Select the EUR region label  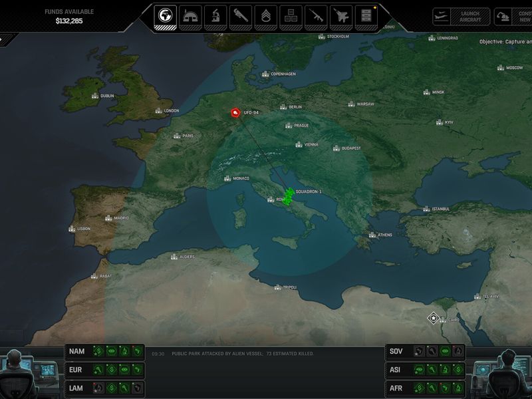coord(75,370)
